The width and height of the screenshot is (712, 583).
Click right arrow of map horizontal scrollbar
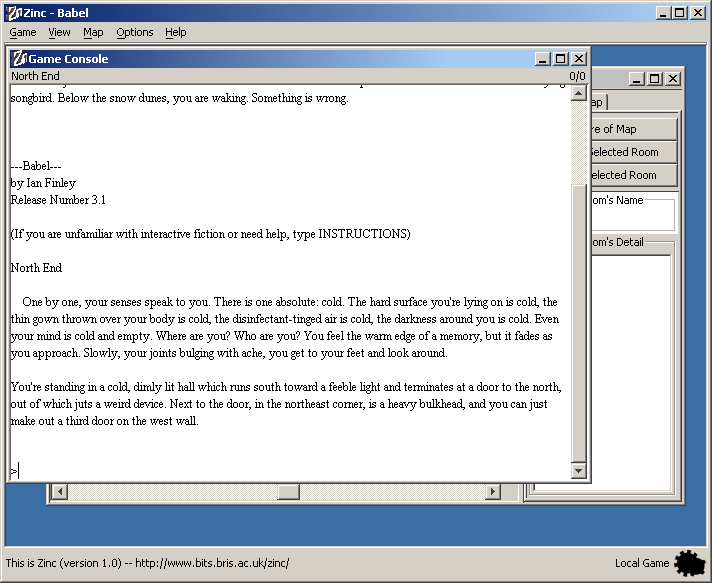click(492, 492)
